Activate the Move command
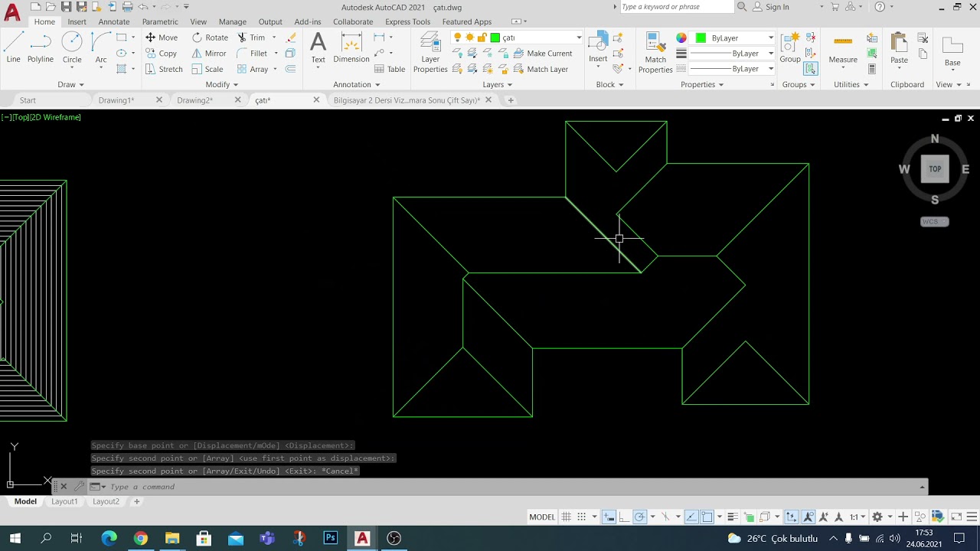The height and width of the screenshot is (551, 980). [x=162, y=37]
